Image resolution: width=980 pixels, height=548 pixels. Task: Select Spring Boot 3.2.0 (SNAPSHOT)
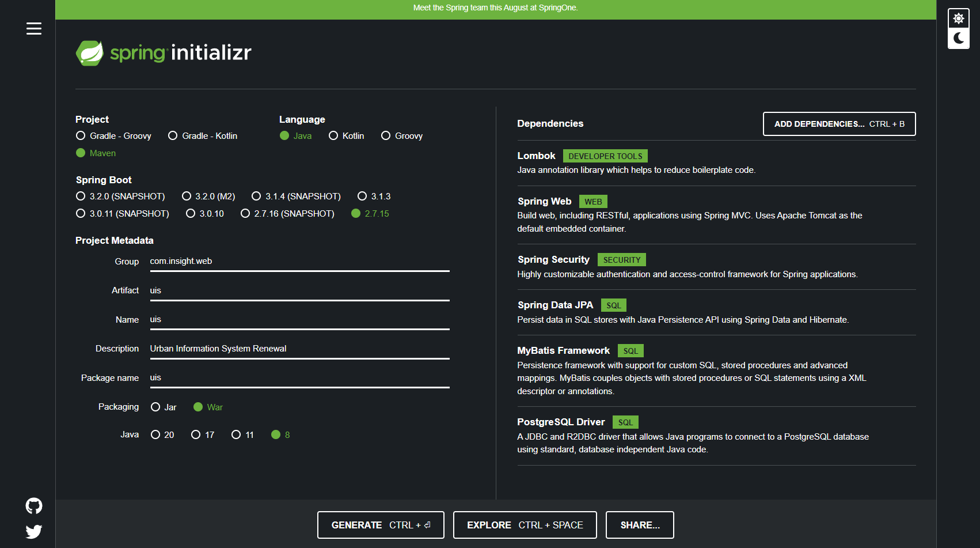[x=120, y=196]
